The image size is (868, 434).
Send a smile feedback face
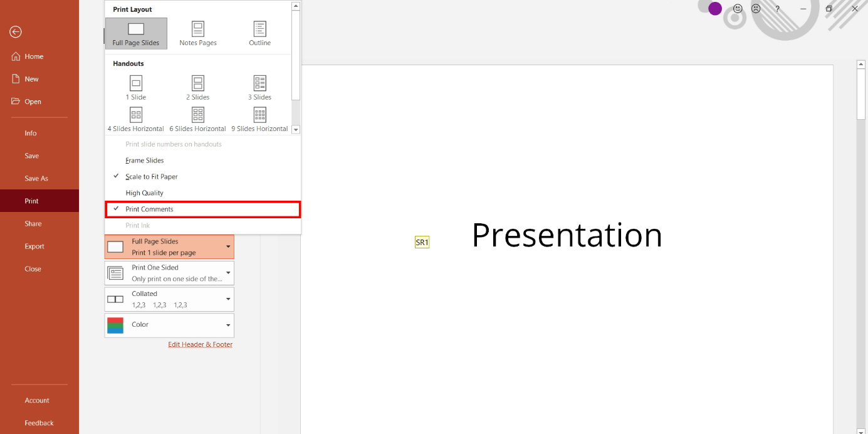point(738,9)
